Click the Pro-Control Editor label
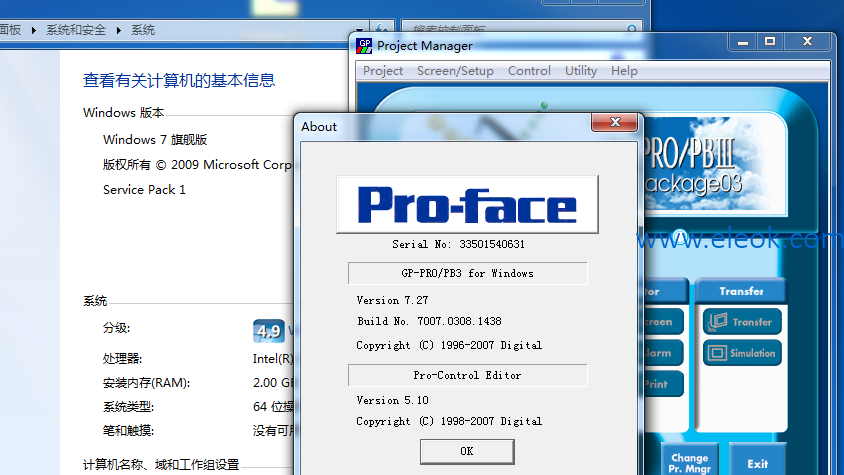Viewport: 844px width, 475px height. point(467,375)
